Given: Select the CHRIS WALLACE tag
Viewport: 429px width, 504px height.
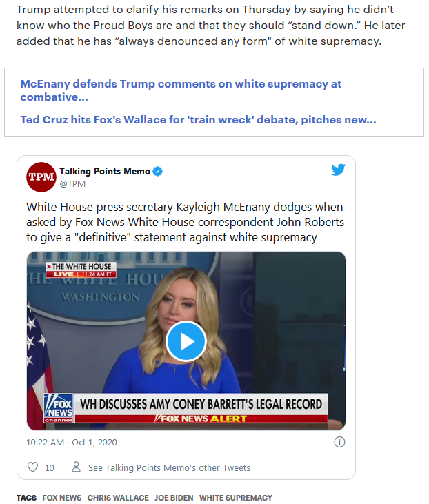Looking at the screenshot, I should [x=118, y=498].
